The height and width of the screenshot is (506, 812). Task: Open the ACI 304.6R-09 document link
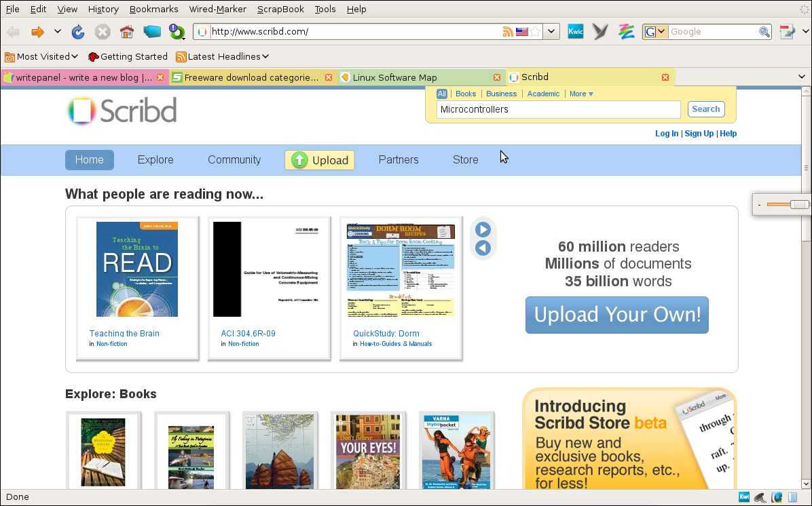248,334
